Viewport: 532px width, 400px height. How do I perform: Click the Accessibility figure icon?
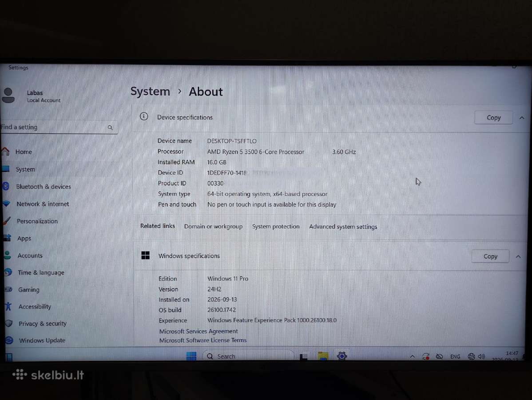point(8,306)
